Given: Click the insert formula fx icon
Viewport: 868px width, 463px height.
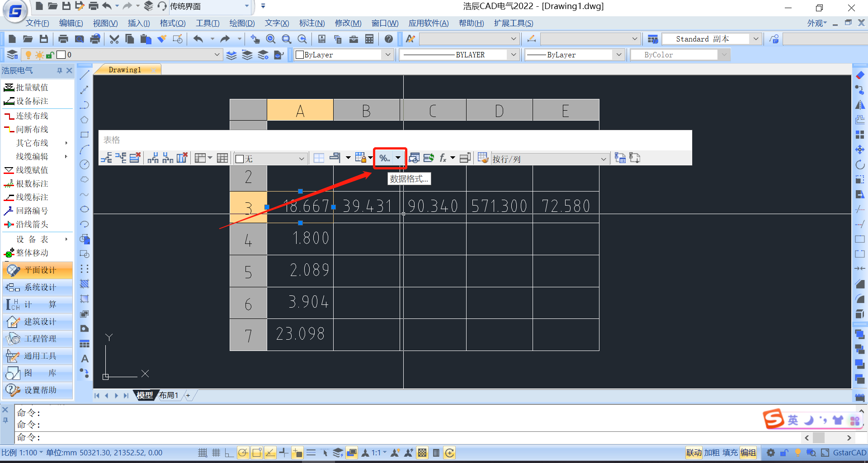Looking at the screenshot, I should click(443, 158).
